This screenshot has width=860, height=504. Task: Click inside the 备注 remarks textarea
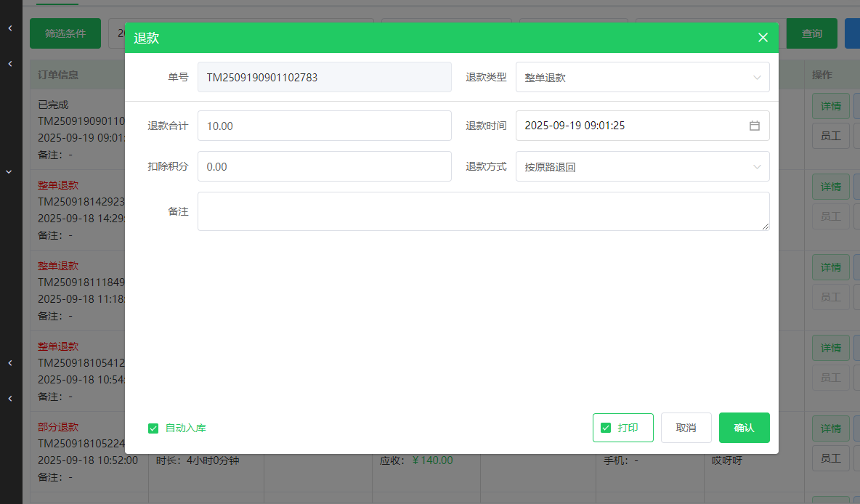click(483, 211)
